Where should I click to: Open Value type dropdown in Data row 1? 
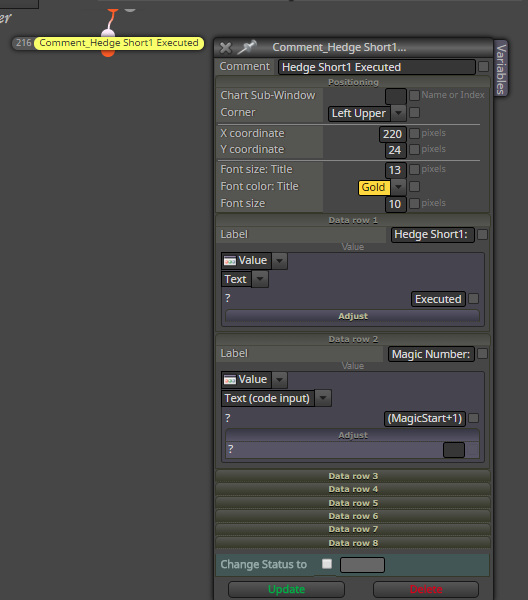279,261
